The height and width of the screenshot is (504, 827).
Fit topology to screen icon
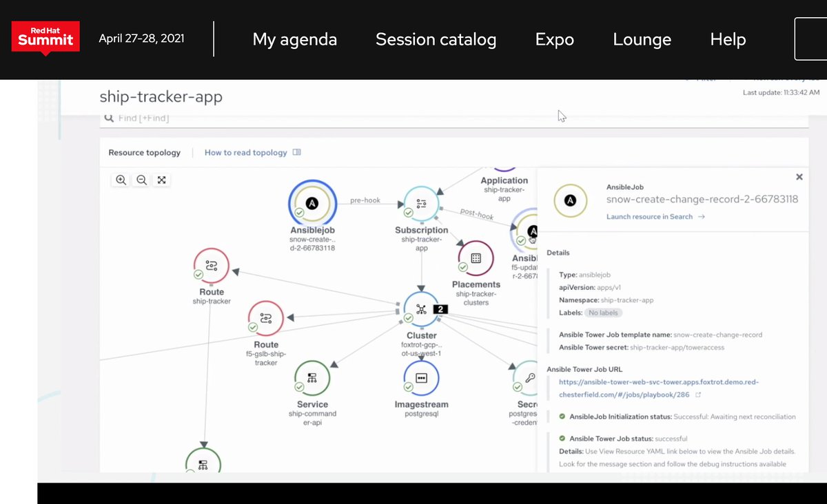pos(161,180)
